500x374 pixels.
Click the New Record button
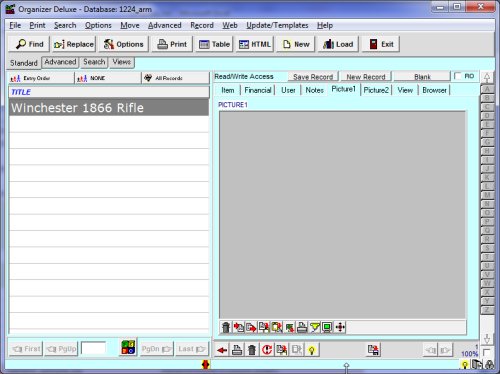coord(366,77)
